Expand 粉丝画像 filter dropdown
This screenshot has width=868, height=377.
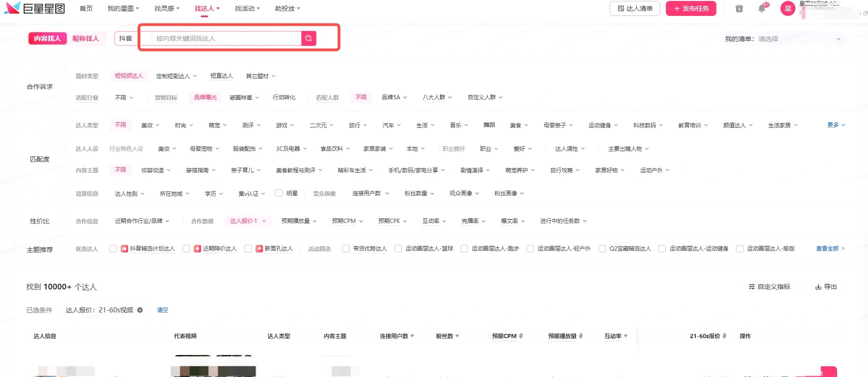(x=509, y=193)
